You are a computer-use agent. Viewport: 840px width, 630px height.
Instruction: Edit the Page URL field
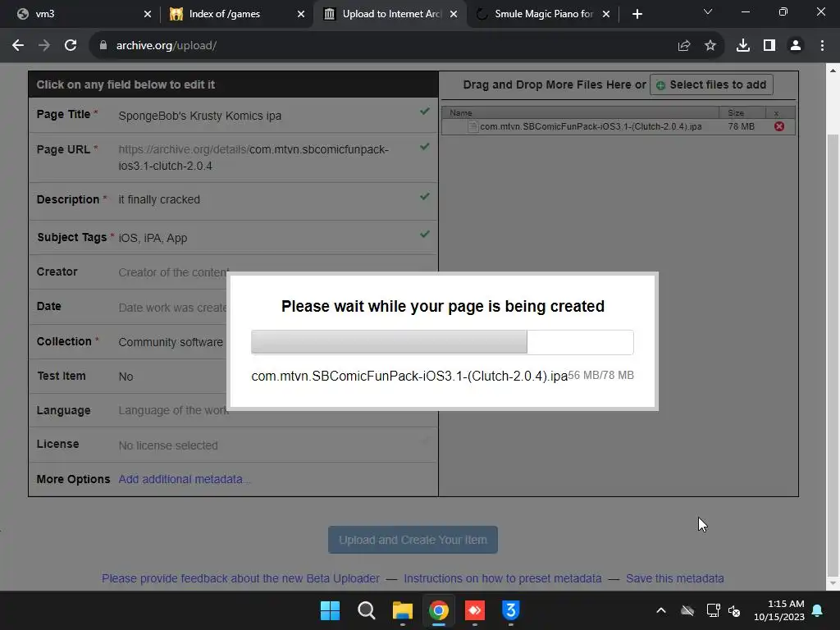point(233,157)
